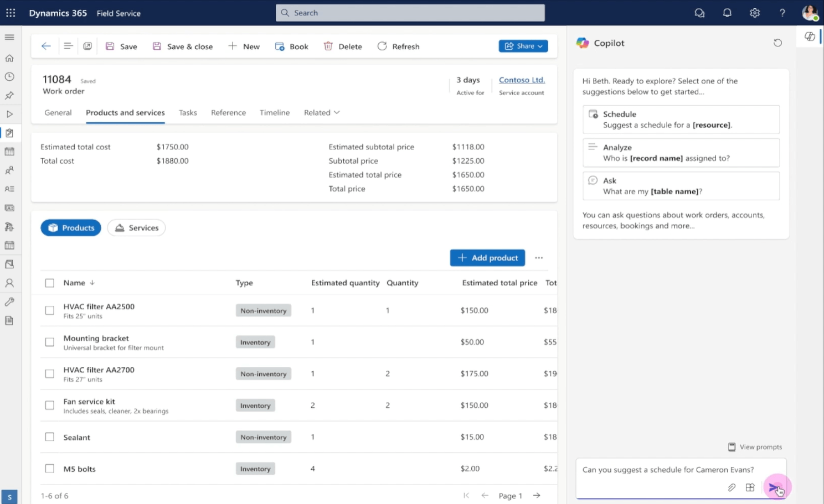Viewport: 824px width, 504px height.
Task: Click Refresh button
Action: click(x=398, y=46)
